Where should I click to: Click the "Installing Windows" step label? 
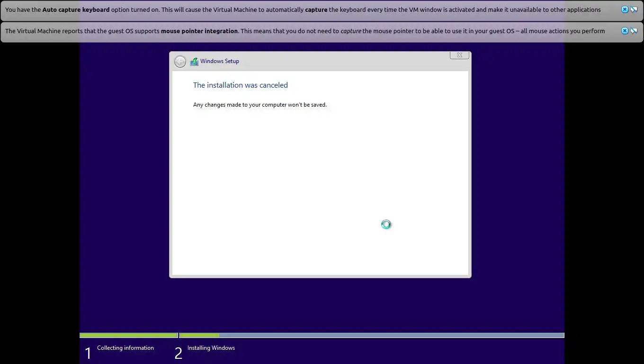pyautogui.click(x=211, y=348)
